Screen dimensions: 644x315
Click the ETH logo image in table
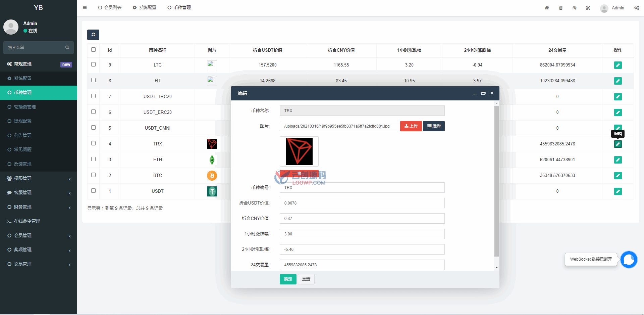[212, 160]
